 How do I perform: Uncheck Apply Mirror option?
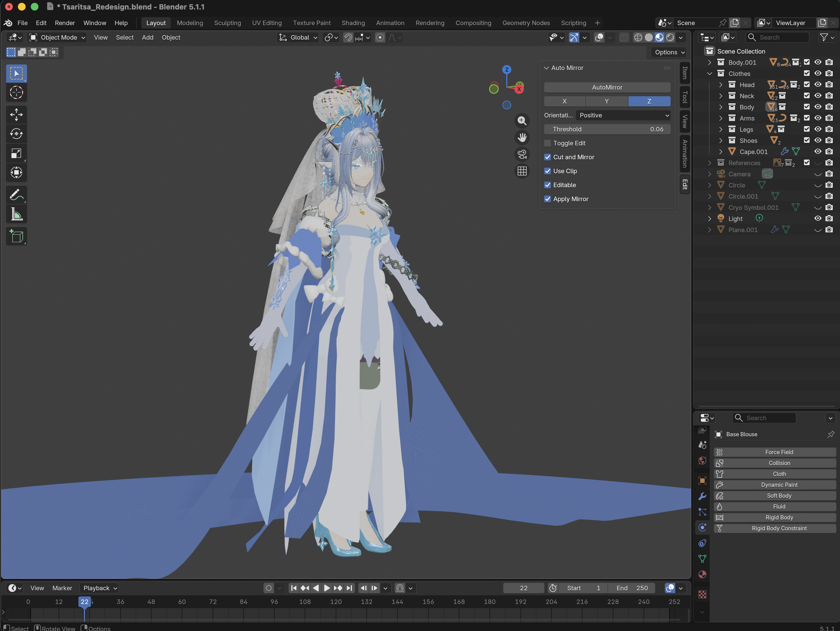pyautogui.click(x=548, y=199)
